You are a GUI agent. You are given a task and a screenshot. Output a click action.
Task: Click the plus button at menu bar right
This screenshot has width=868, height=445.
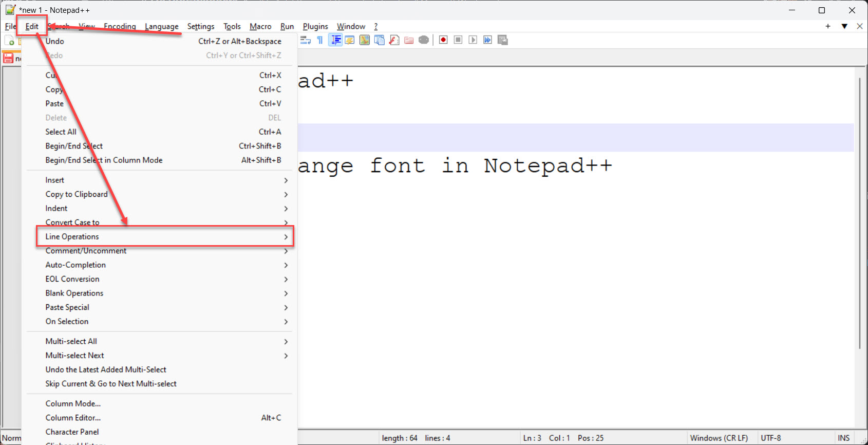(828, 26)
